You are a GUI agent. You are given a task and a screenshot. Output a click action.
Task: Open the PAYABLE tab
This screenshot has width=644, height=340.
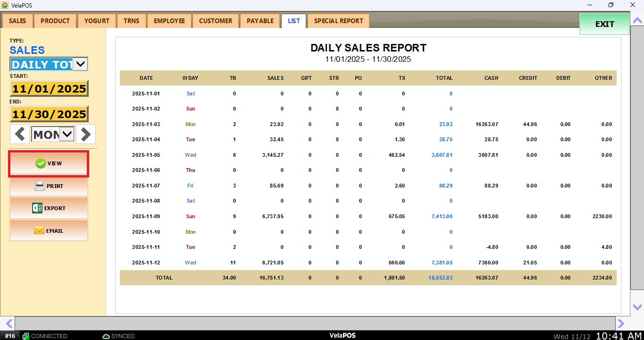[260, 21]
